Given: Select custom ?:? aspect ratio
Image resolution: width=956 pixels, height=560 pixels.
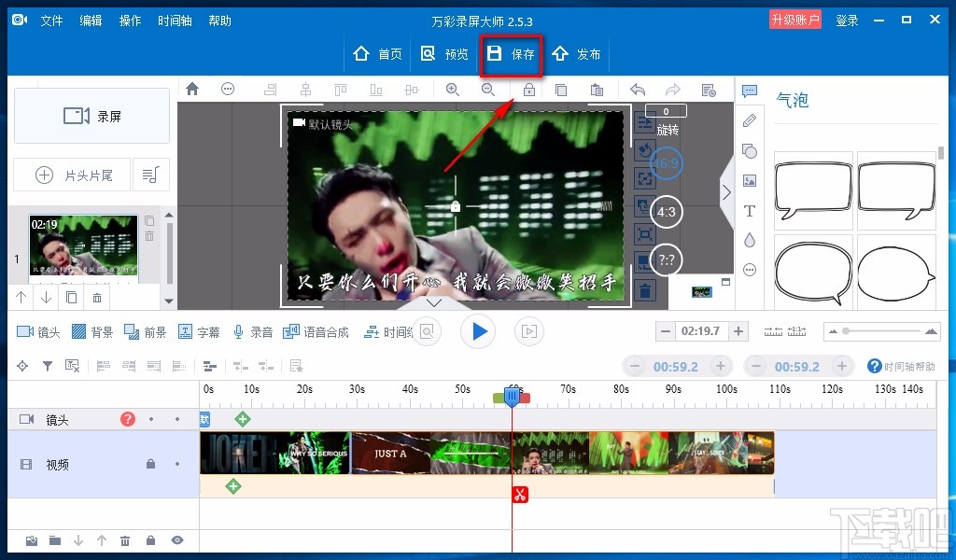Looking at the screenshot, I should (666, 260).
